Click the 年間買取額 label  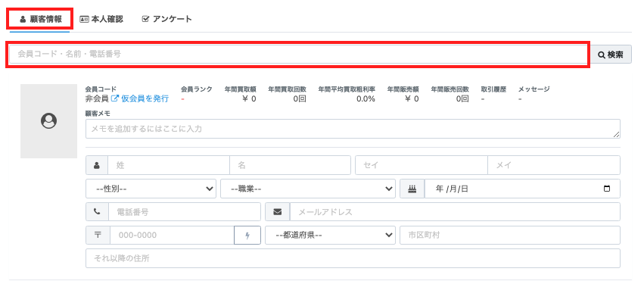coord(240,89)
